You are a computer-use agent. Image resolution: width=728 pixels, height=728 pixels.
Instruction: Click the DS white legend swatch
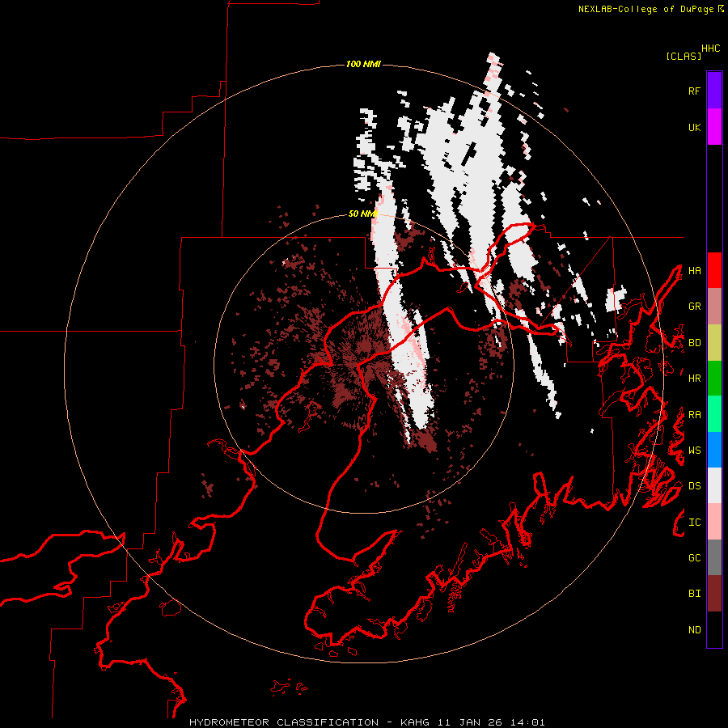[714, 485]
